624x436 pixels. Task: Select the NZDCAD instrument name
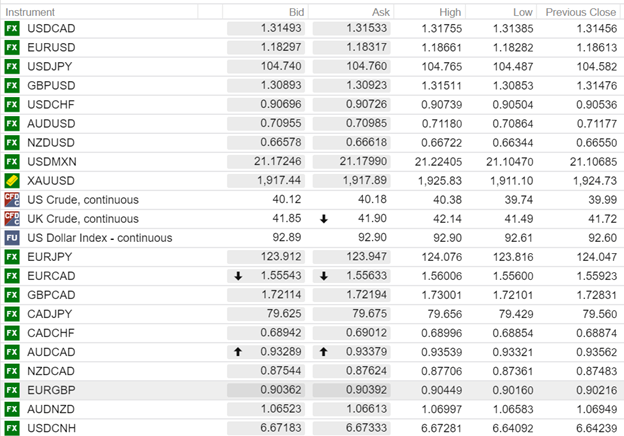[52, 371]
